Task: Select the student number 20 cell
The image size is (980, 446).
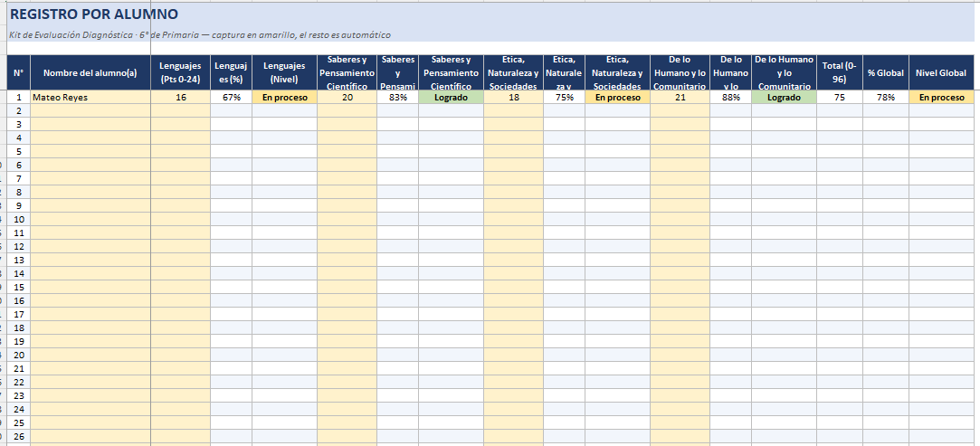Action: pyautogui.click(x=18, y=355)
